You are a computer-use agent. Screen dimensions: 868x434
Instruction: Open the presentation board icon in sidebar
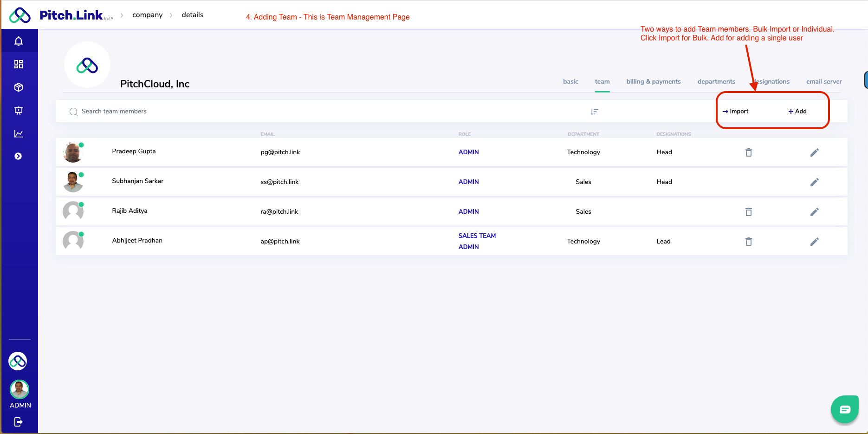tap(19, 111)
